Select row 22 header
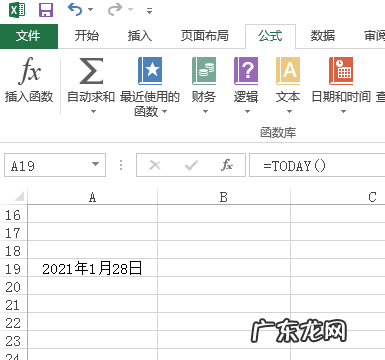Viewport: 385px width, 360px height. tap(13, 323)
